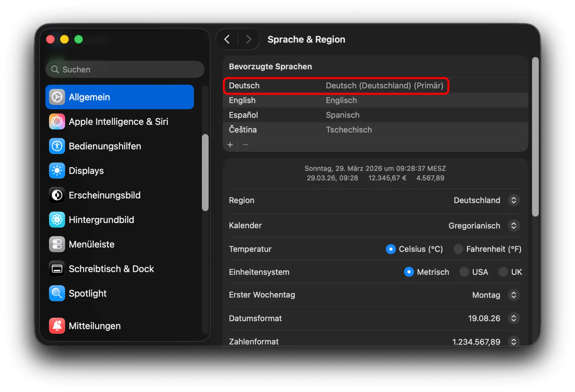The height and width of the screenshot is (392, 575).
Task: Select Allgemein in the sidebar
Action: click(x=119, y=97)
